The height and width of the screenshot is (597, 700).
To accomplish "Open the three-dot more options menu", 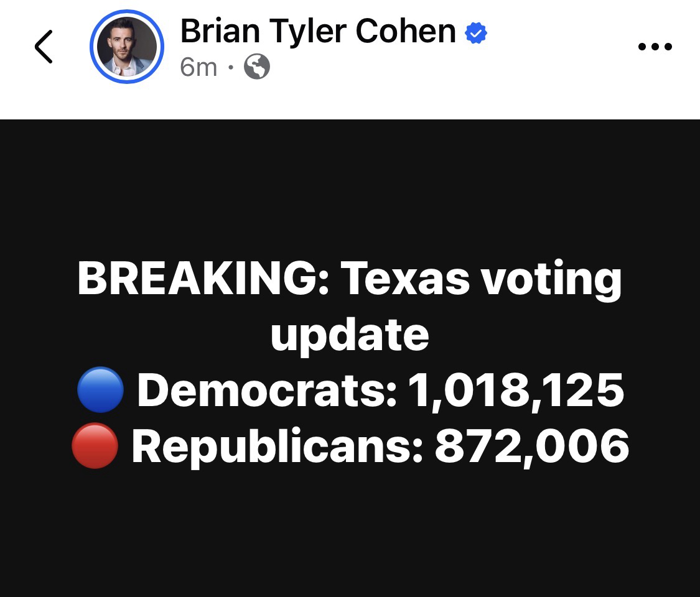I will pyautogui.click(x=655, y=47).
